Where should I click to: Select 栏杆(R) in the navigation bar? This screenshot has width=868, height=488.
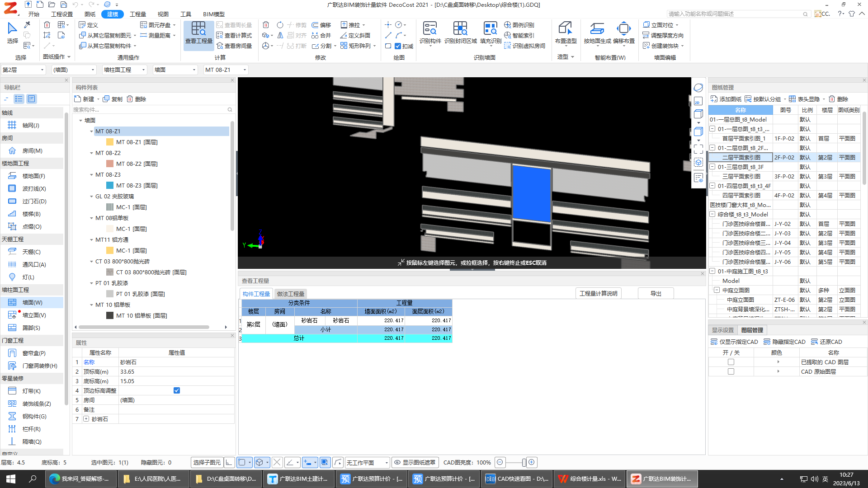pyautogui.click(x=32, y=429)
